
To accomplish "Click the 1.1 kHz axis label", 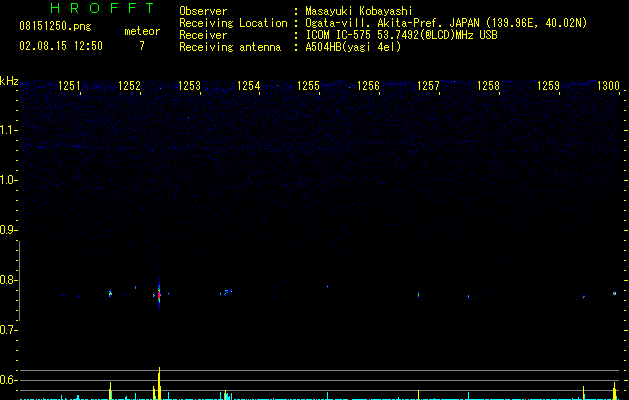I will click(8, 130).
